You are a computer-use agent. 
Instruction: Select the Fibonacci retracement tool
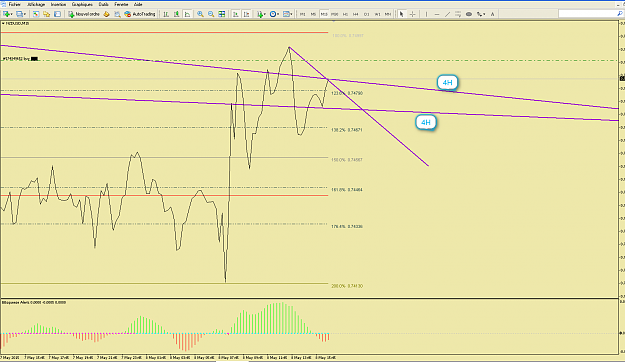pos(458,14)
